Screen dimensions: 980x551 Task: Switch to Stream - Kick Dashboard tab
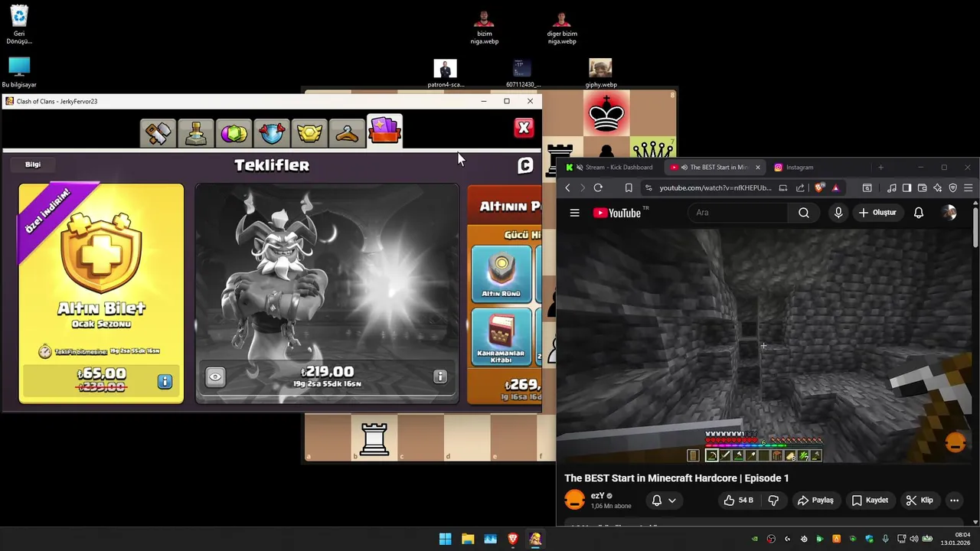(612, 167)
